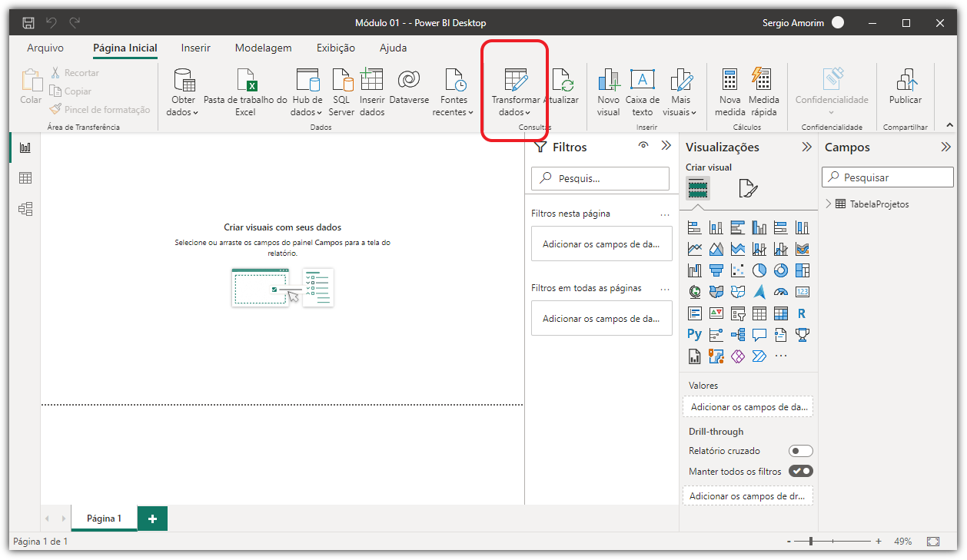Select the globe Map visual

(x=695, y=292)
